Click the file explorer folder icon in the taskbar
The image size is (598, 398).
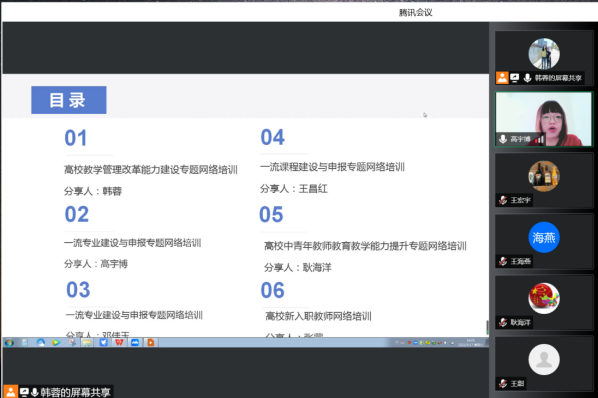click(87, 342)
